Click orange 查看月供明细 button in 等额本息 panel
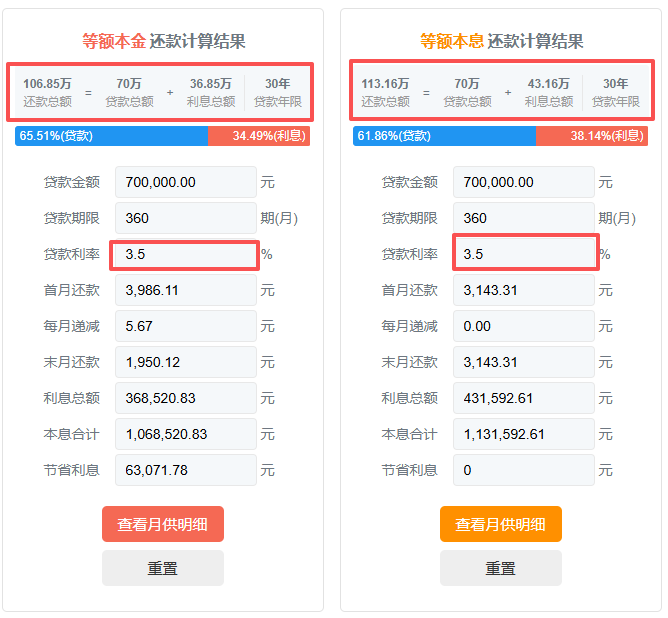Viewport: 668px width, 618px height. [500, 524]
